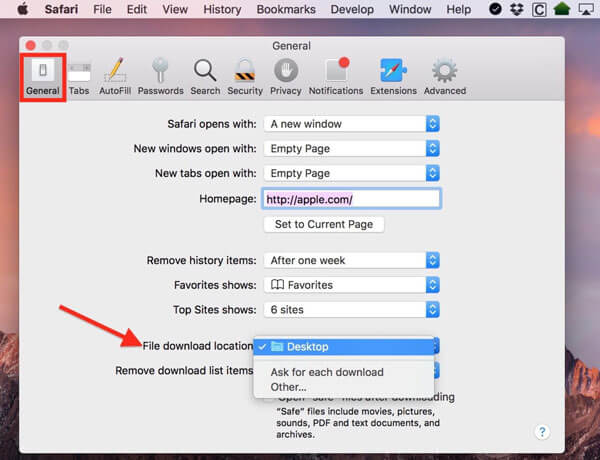Screen dimensions: 600x460
Task: Open the File menu
Action: (102, 9)
